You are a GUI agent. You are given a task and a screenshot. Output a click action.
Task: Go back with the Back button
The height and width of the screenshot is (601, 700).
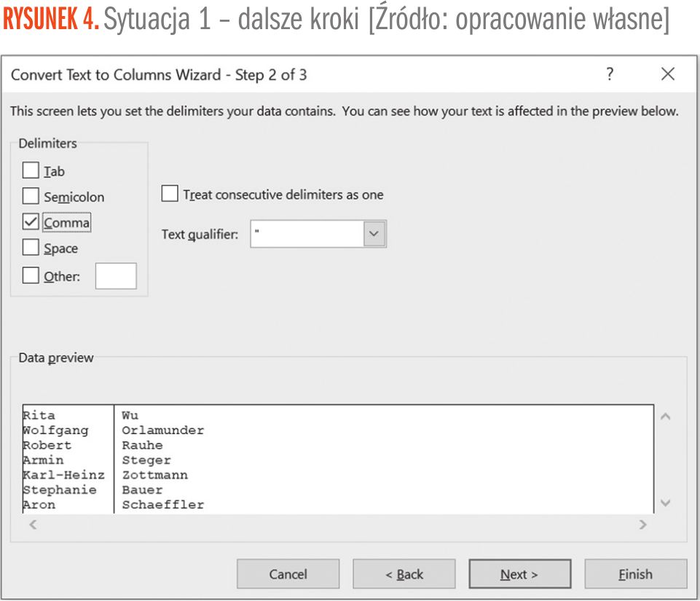(x=404, y=575)
